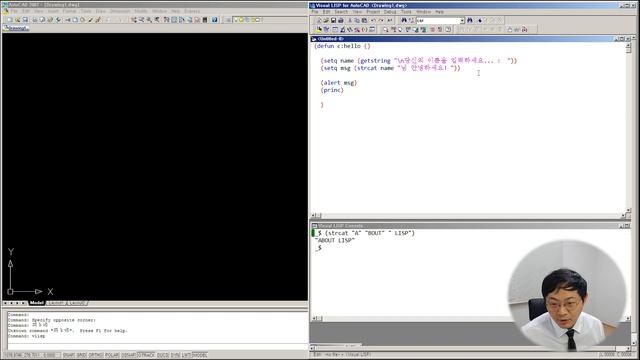Click Undo arrow in Visual LISP toolbar
The height and width of the screenshot is (360, 640).
(373, 20)
